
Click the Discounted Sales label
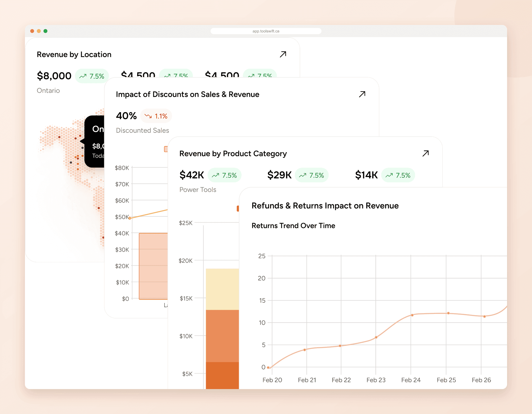pos(142,130)
